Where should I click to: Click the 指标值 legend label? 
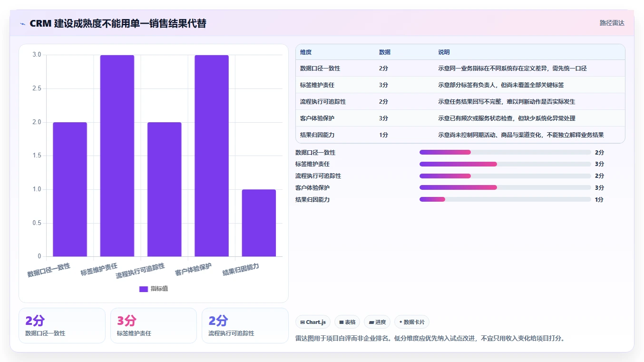[159, 289]
